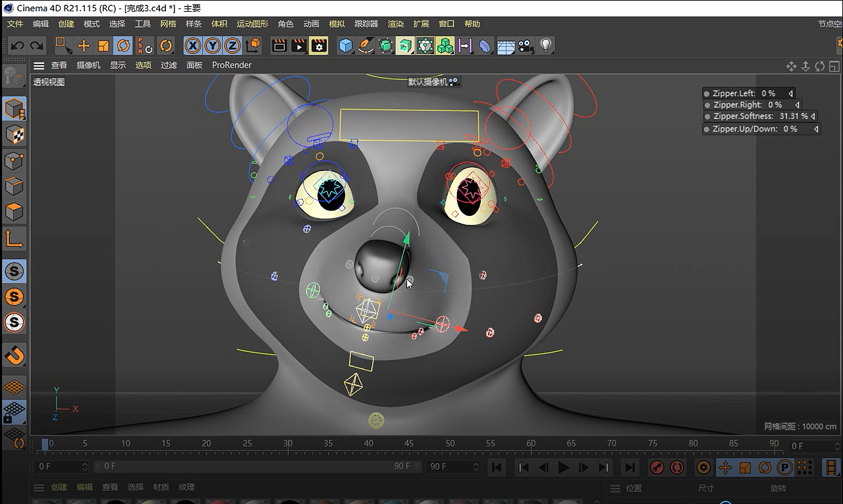Switch to Edges mode
The width and height of the screenshot is (843, 504).
pyautogui.click(x=14, y=186)
